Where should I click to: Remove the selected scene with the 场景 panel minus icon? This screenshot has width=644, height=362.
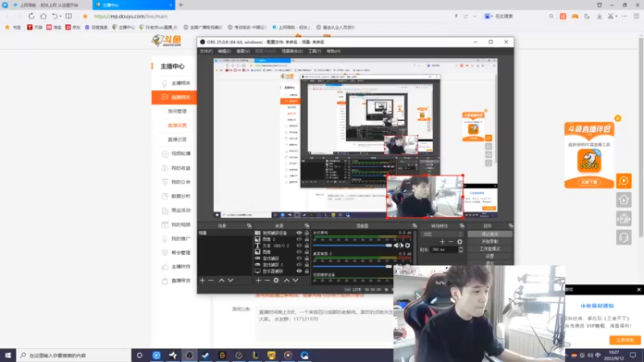(211, 280)
